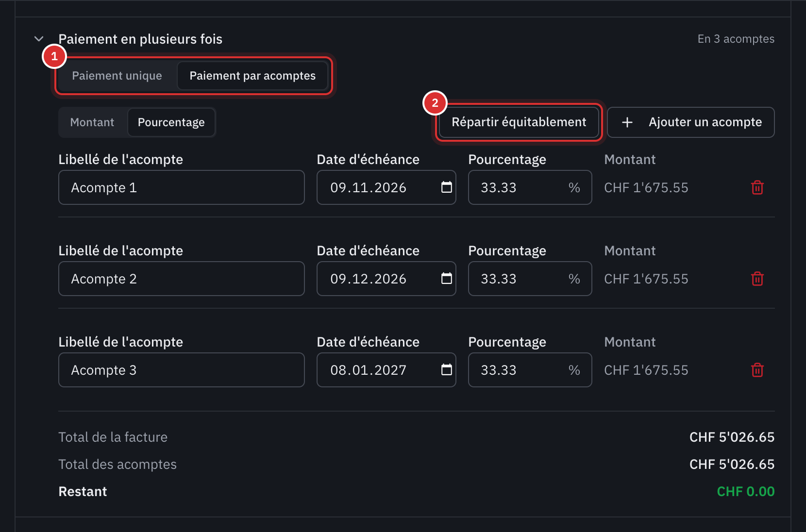Screen dimensions: 806x532
Task: Open calendar picker for date 08.01.2027
Action: coord(446,370)
